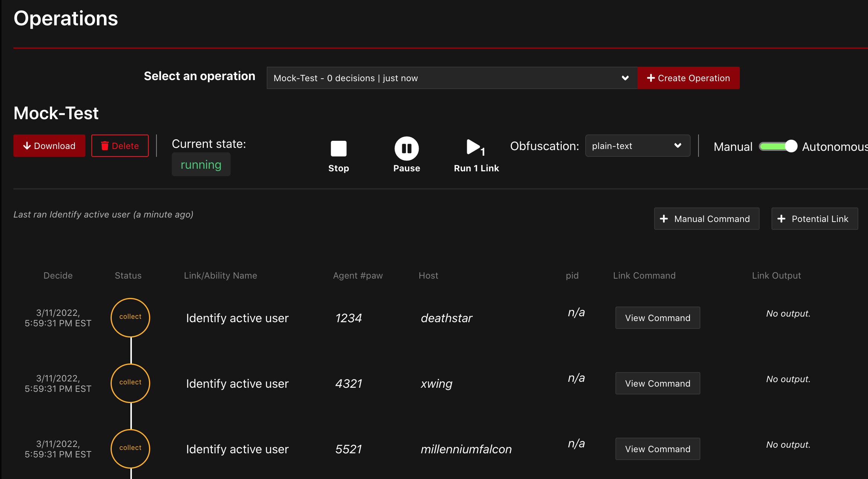Click Identify active user link for agent 1234
Viewport: 868px width, 479px height.
click(x=237, y=318)
